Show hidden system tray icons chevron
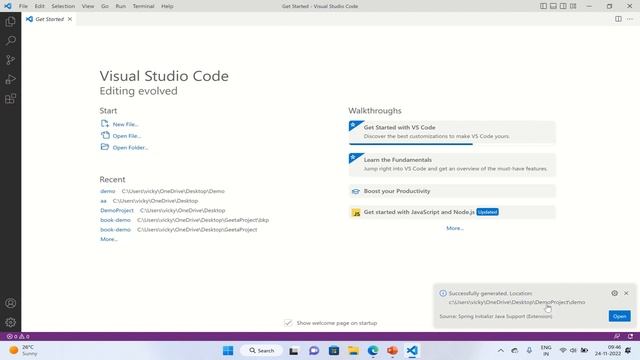The image size is (640, 360). (501, 351)
